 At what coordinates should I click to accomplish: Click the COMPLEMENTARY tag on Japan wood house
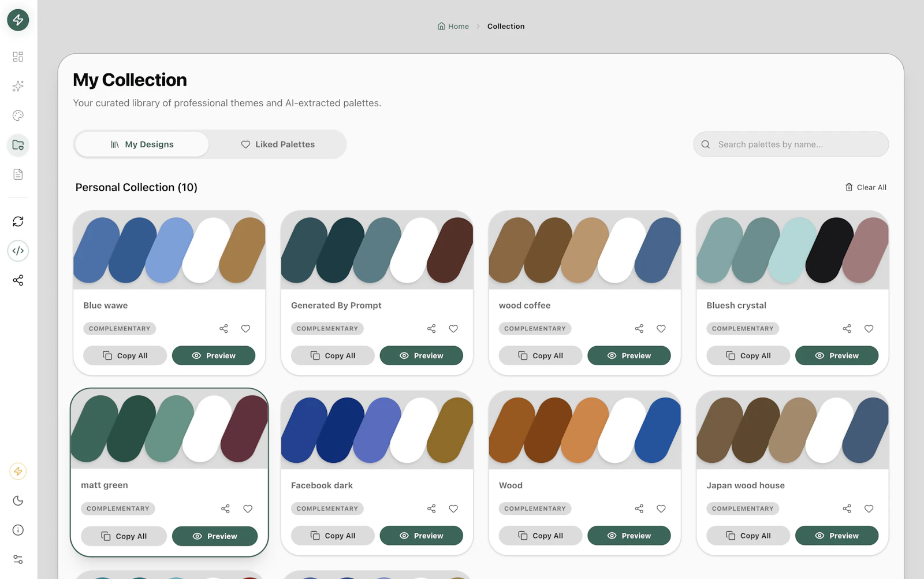pos(743,509)
